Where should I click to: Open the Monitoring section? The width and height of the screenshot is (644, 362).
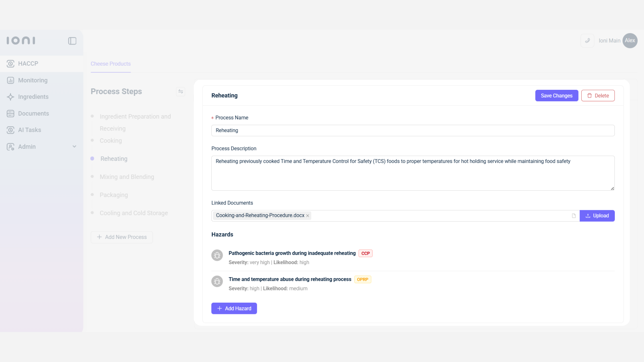(x=33, y=80)
